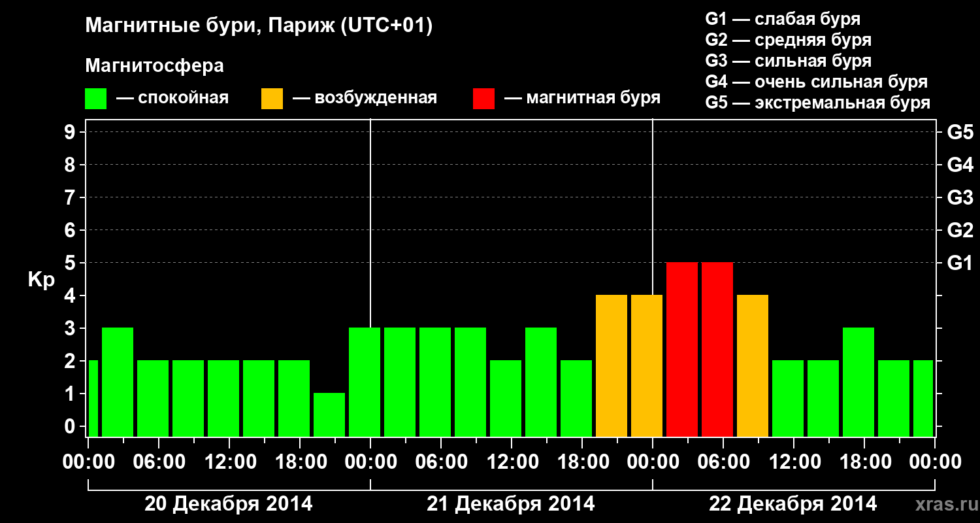Click the 'Магнитосфера' legend heading
Screen dimensions: 980x523
click(x=155, y=66)
